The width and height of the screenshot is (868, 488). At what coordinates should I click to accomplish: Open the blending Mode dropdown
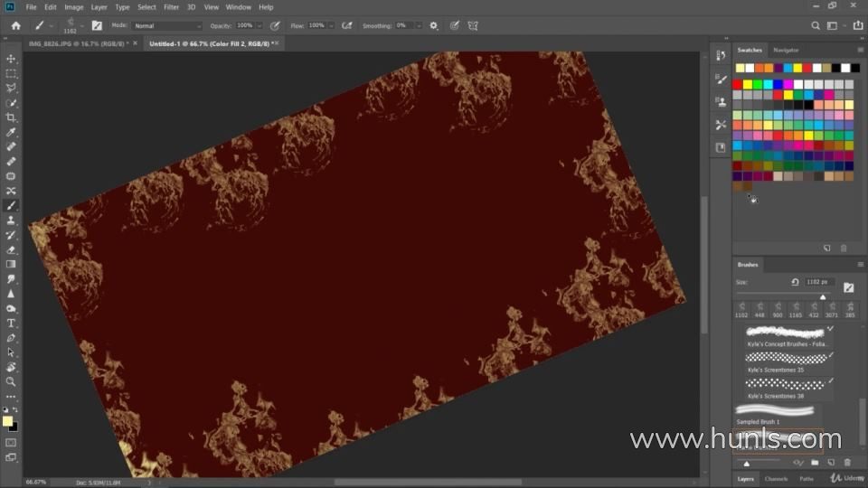167,26
